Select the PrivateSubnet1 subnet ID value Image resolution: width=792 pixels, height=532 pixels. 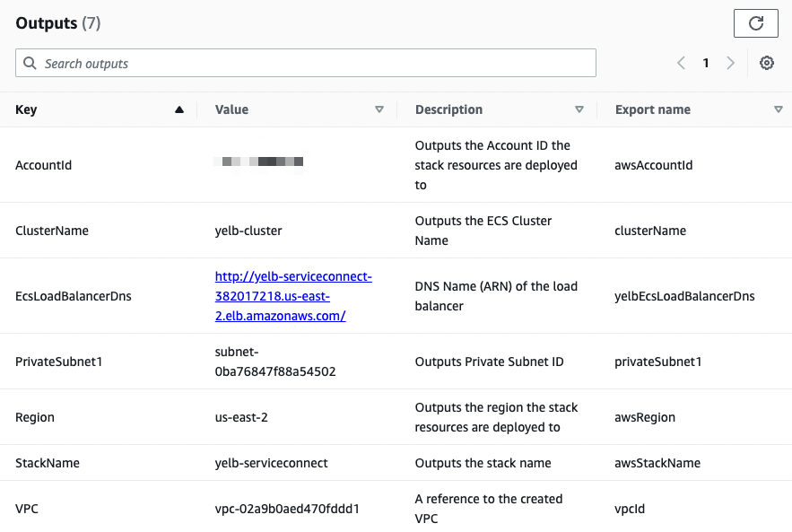point(275,362)
